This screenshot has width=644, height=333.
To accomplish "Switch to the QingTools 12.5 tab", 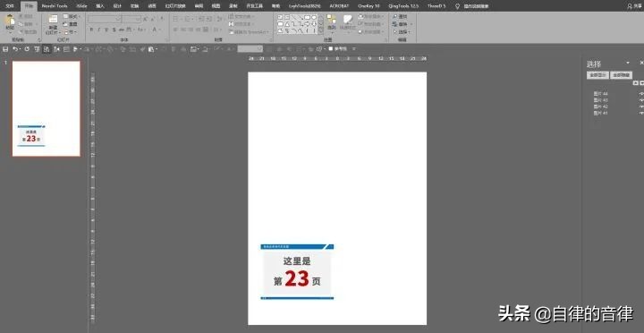I will (403, 6).
